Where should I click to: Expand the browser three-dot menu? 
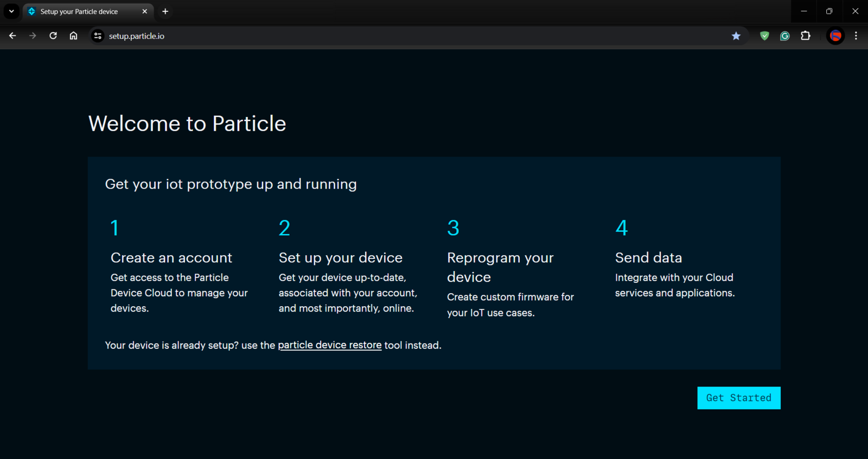click(x=856, y=36)
